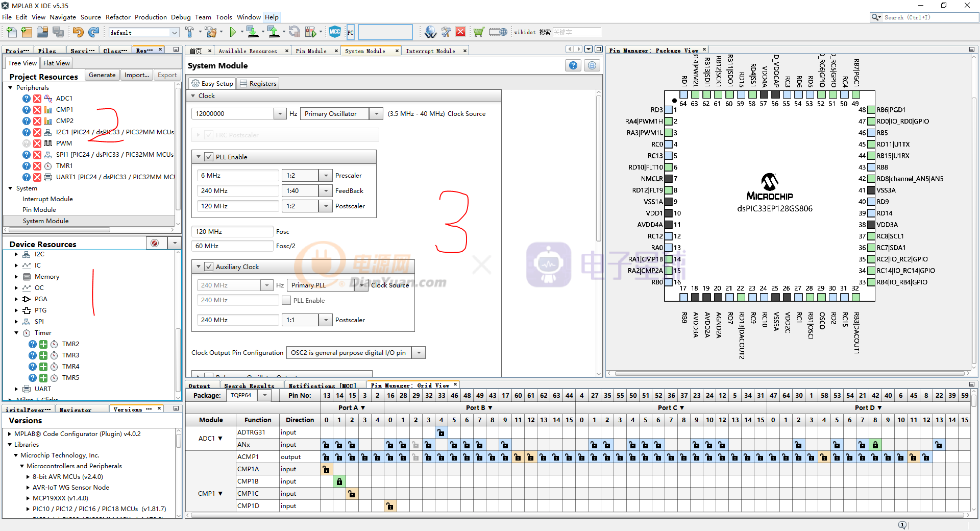The height and width of the screenshot is (531, 980).
Task: Expand the UART node in Device Resources
Action: [x=16, y=389]
